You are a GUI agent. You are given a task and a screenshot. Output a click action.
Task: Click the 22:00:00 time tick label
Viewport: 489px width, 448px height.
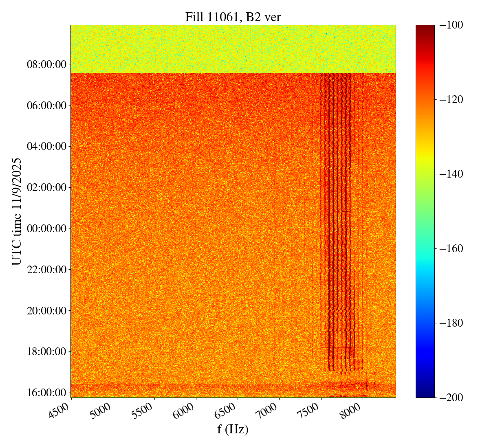(46, 270)
